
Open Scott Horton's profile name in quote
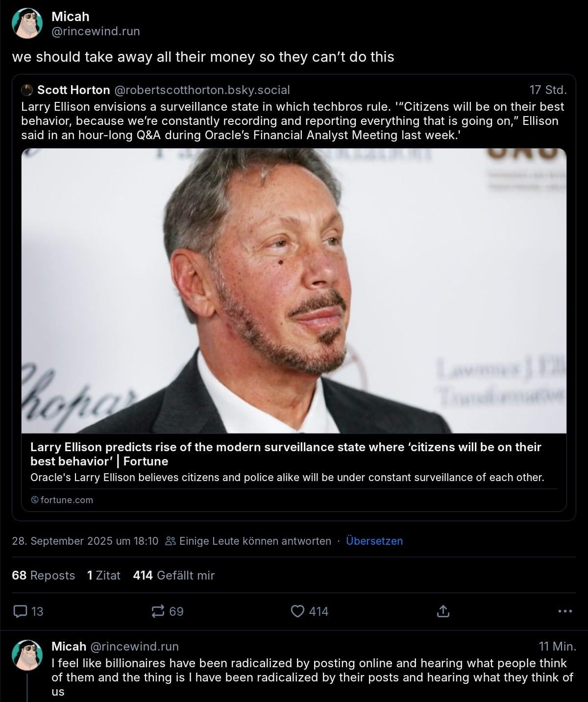click(73, 90)
